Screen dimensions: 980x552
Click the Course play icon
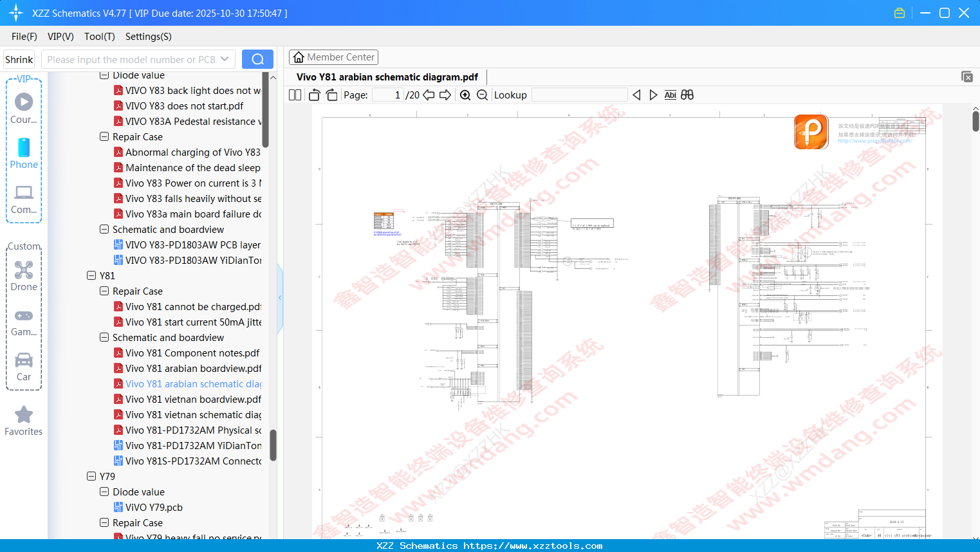click(x=24, y=102)
